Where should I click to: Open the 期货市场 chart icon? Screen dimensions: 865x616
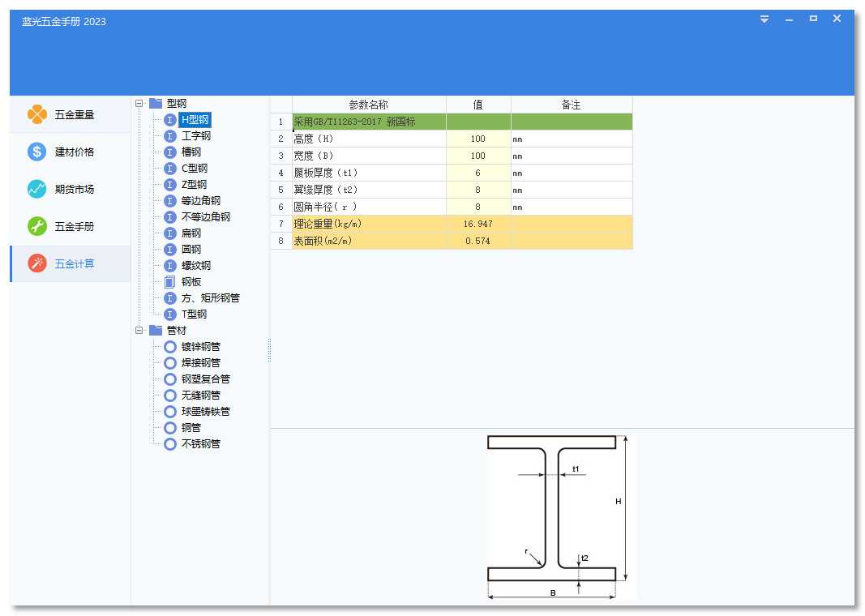pyautogui.click(x=37, y=189)
